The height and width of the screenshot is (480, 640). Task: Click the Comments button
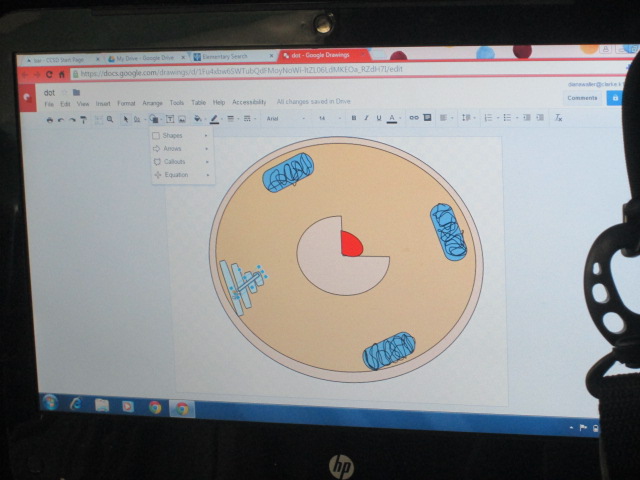pos(582,98)
